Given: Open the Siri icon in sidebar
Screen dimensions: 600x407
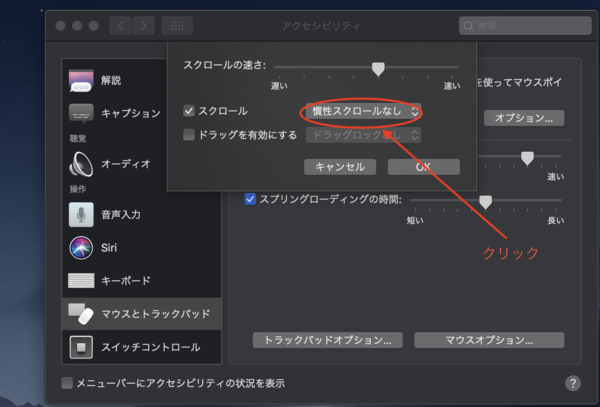Looking at the screenshot, I should coord(81,248).
